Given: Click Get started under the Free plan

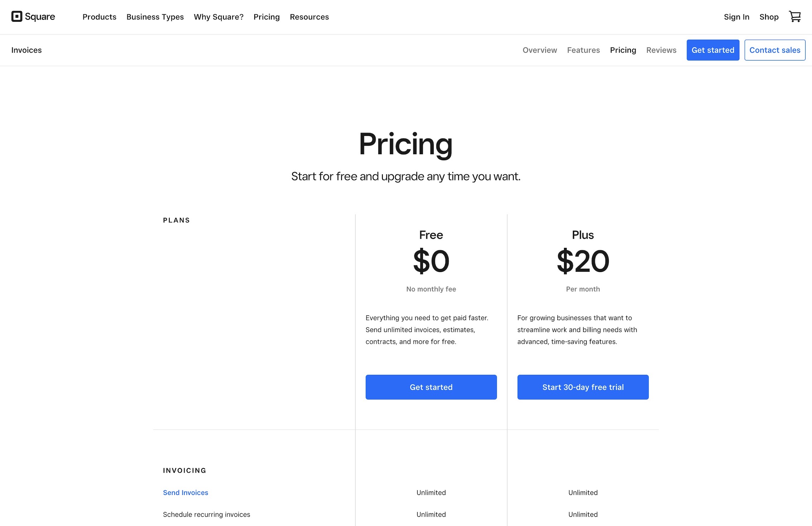Looking at the screenshot, I should (431, 387).
